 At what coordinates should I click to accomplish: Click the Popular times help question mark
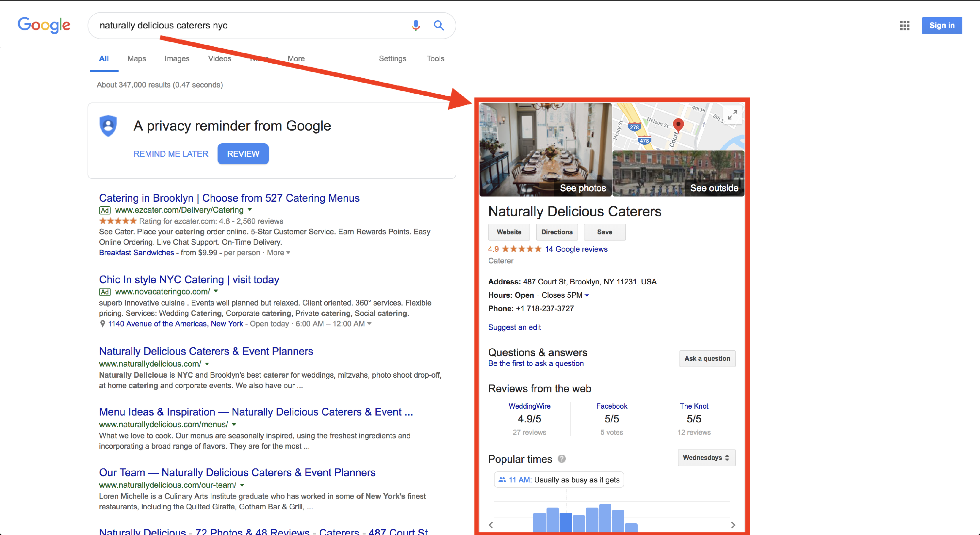click(x=562, y=459)
